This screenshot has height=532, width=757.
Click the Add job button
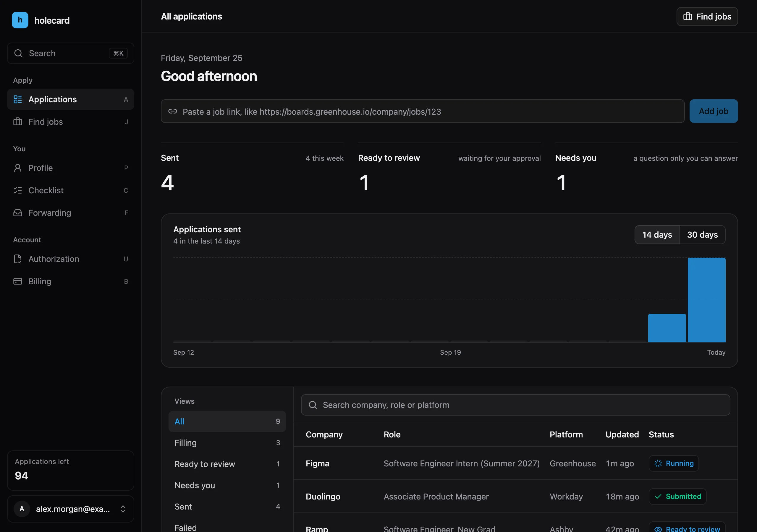tap(714, 111)
